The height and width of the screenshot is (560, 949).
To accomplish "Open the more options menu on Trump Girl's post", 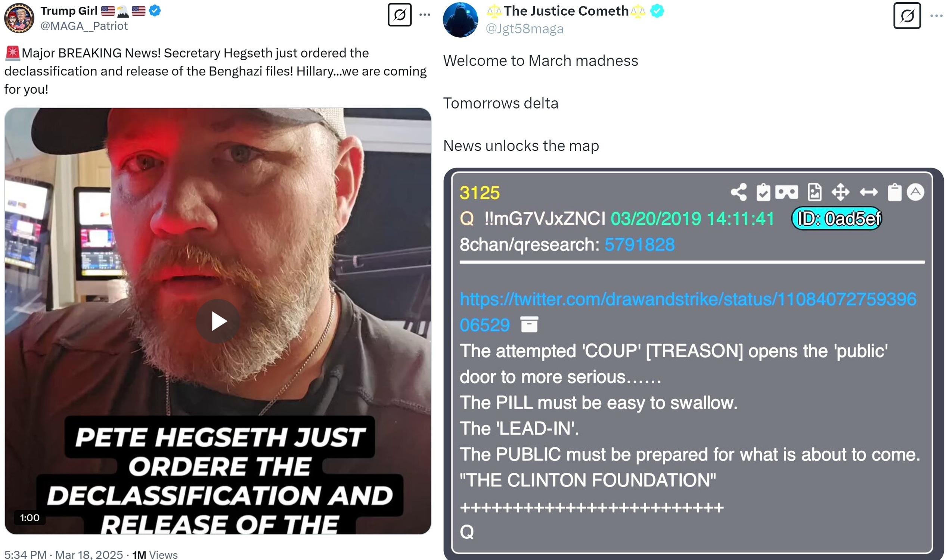I will pyautogui.click(x=425, y=15).
